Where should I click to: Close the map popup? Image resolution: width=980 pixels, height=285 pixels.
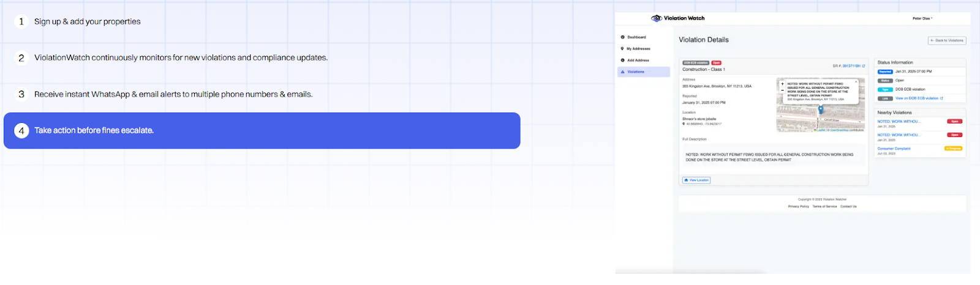point(856,81)
